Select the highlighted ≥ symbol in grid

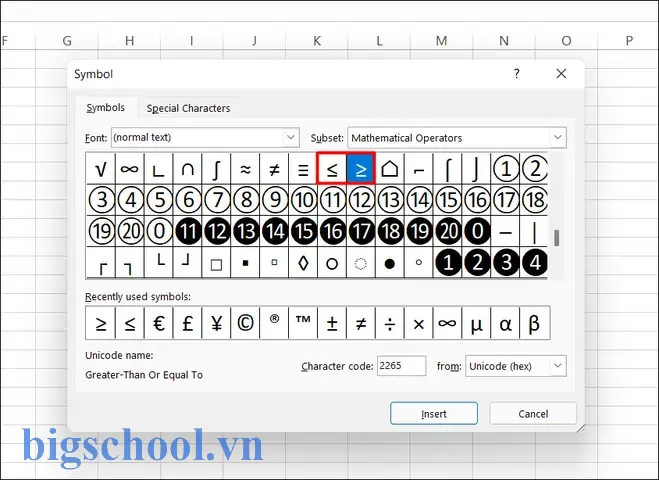361,169
